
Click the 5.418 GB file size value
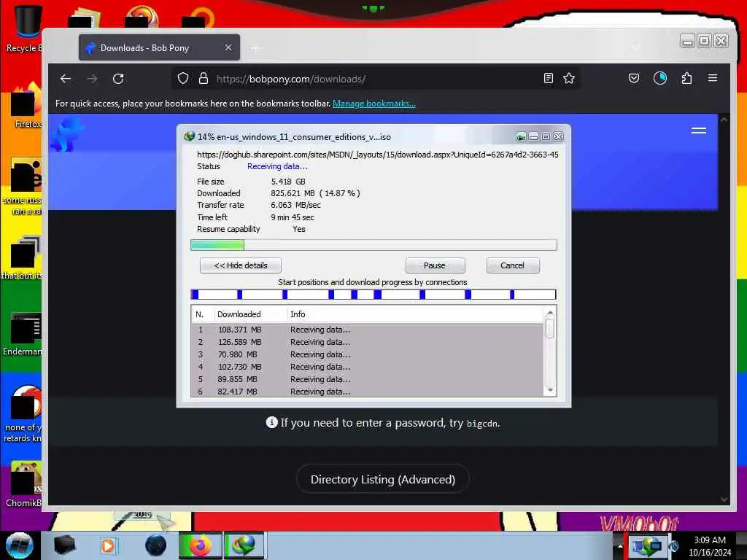(288, 182)
